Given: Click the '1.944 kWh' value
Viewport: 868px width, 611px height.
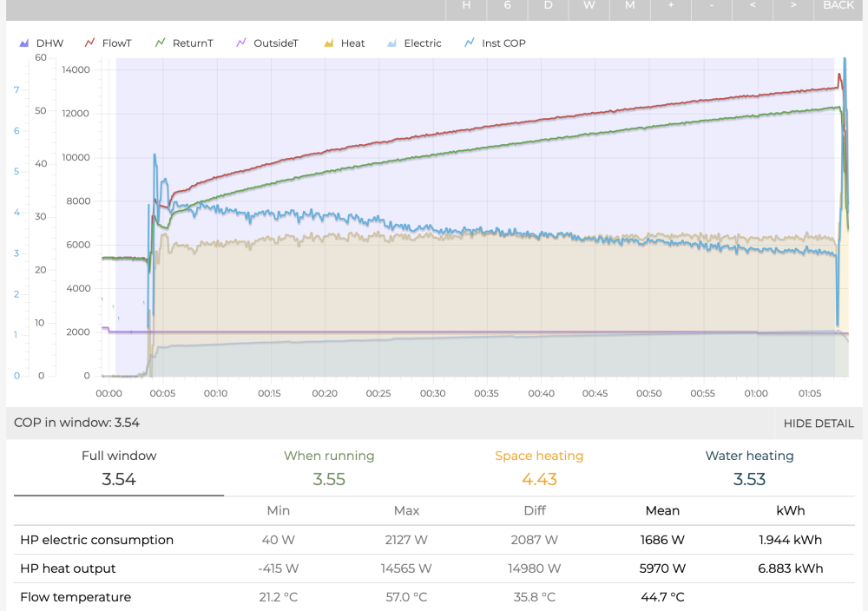Looking at the screenshot, I should [x=791, y=540].
